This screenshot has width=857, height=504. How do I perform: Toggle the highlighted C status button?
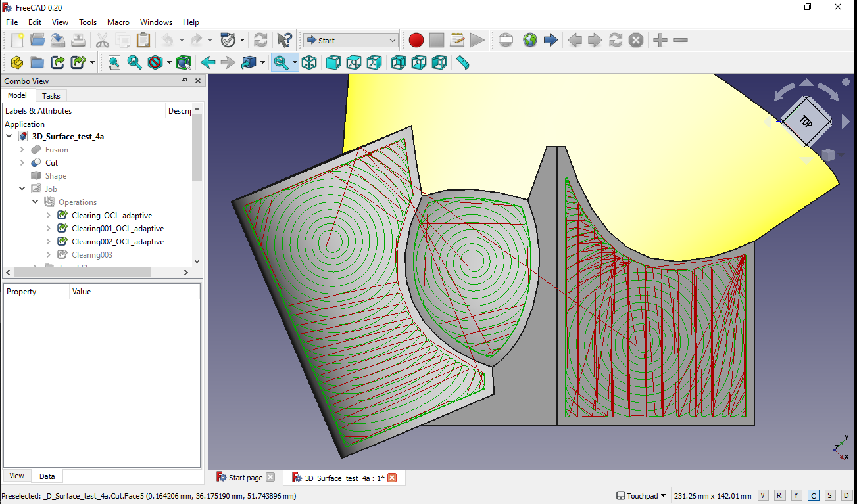(814, 495)
